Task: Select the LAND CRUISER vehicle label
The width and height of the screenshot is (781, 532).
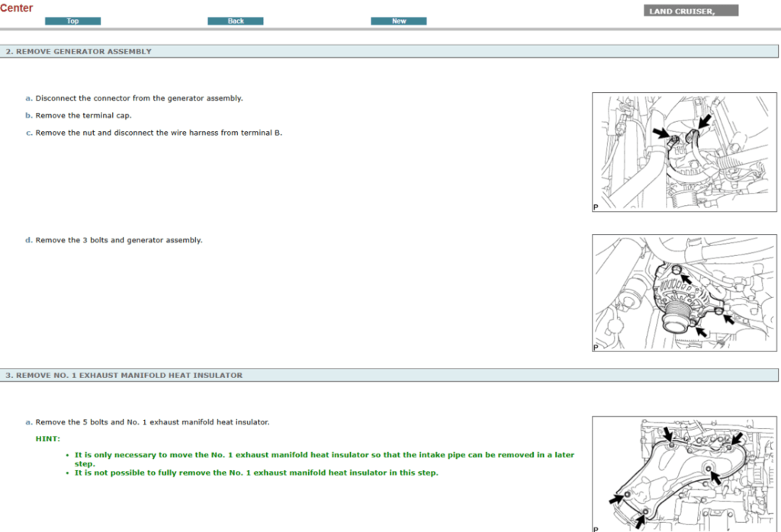Action: click(691, 11)
